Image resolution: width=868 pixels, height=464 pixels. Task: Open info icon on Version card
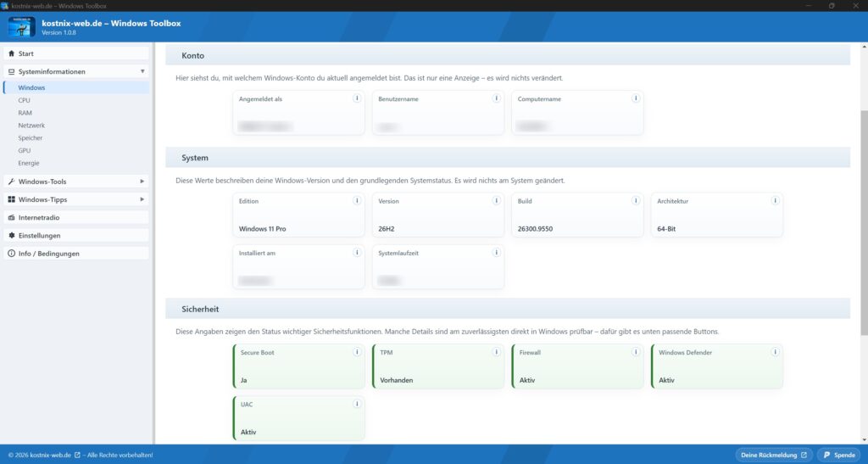point(497,200)
